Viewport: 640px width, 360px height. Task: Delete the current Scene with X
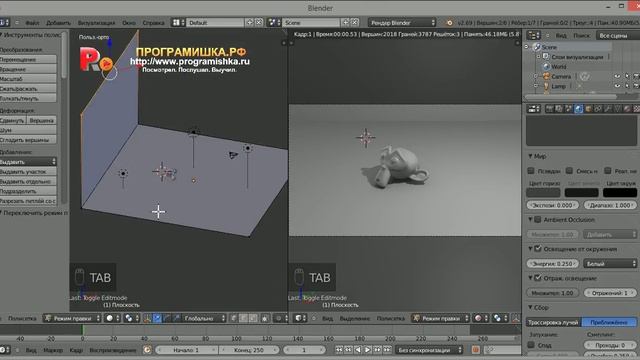[x=355, y=22]
